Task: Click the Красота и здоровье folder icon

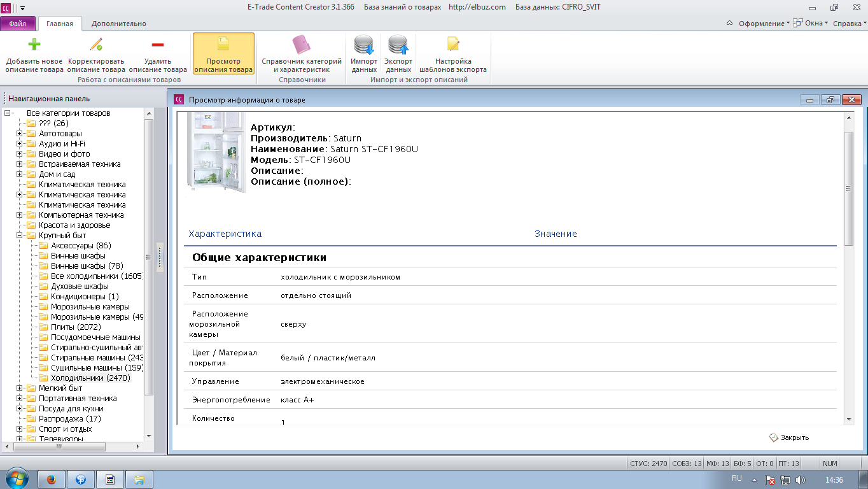Action: [31, 225]
